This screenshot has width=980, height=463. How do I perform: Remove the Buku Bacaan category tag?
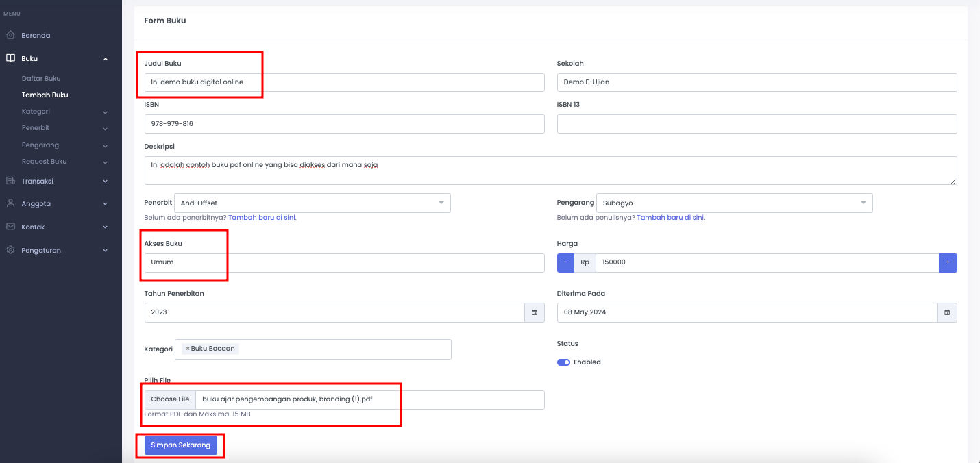click(x=187, y=349)
